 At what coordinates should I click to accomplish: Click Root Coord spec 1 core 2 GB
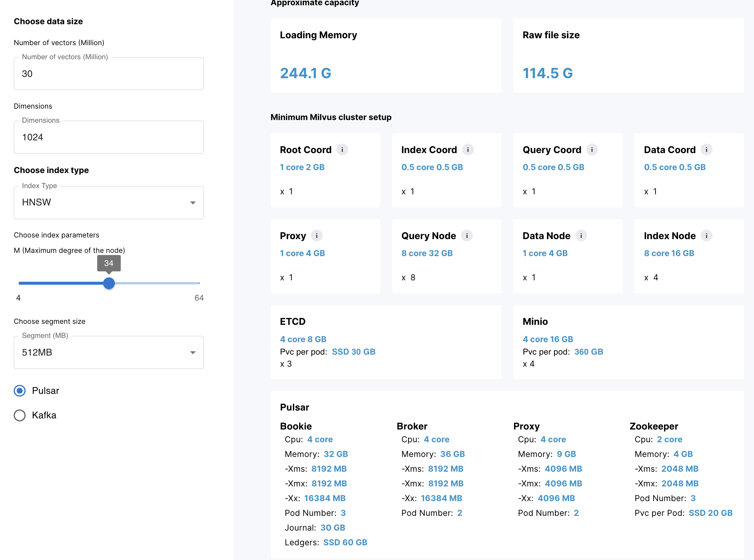pos(302,167)
